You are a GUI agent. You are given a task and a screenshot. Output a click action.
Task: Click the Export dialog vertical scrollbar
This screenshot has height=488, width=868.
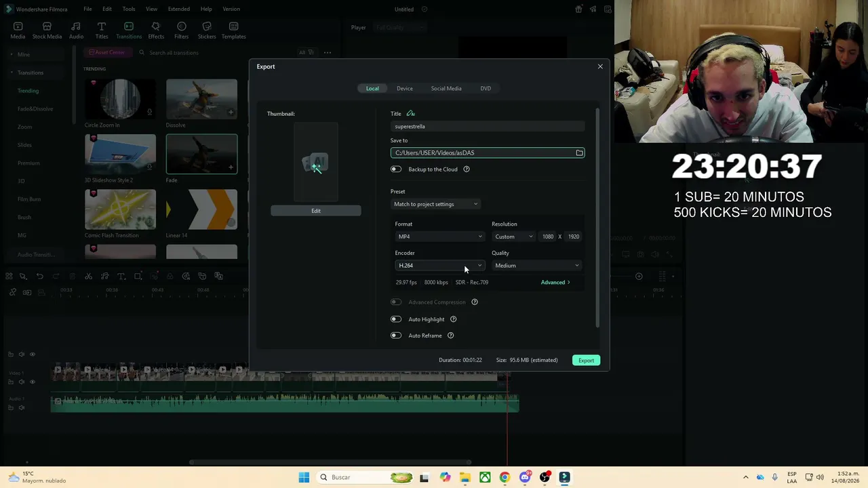click(x=597, y=217)
